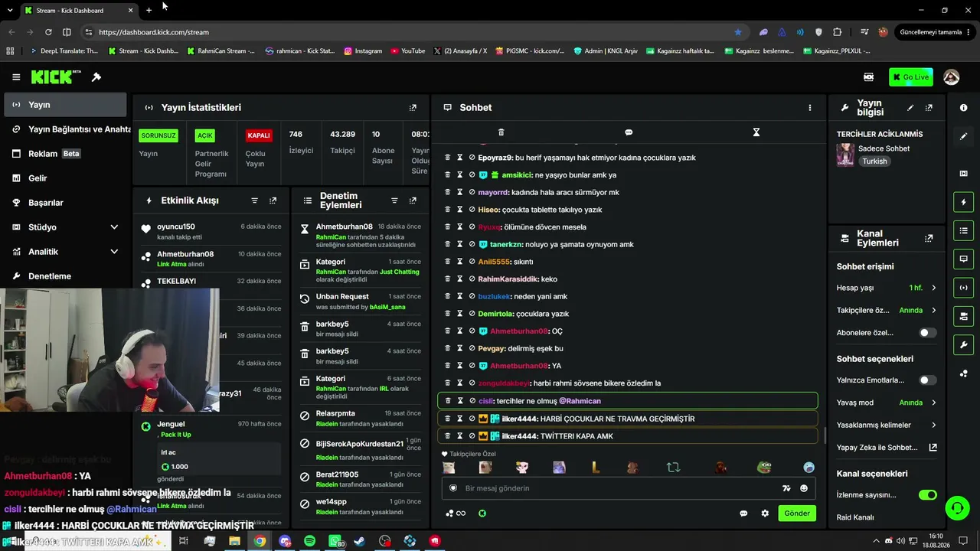Expand the Stüdyo sidebar section
980x551 pixels.
pyautogui.click(x=114, y=227)
